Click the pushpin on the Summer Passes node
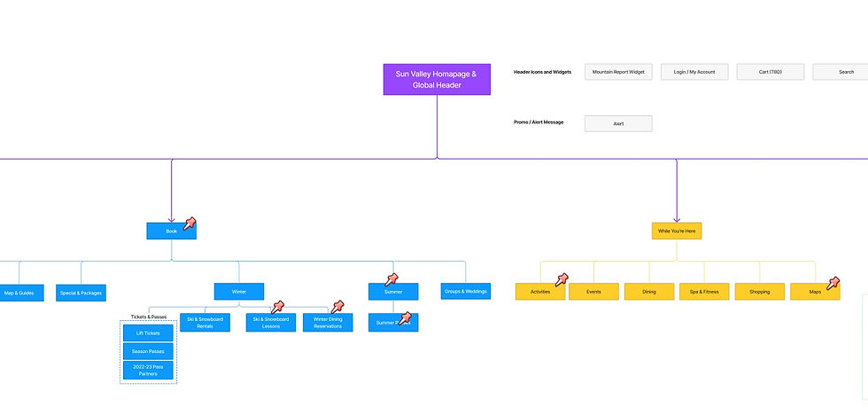This screenshot has height=407, width=868. [x=406, y=318]
